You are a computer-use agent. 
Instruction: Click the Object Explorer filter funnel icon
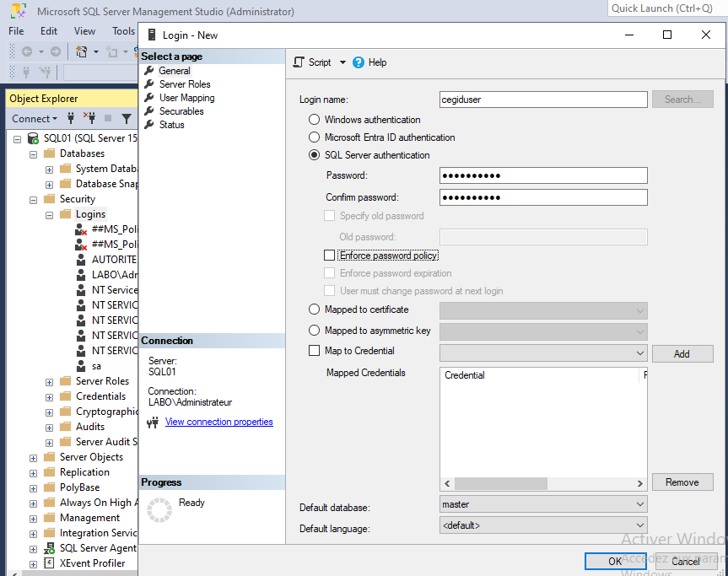[x=127, y=119]
